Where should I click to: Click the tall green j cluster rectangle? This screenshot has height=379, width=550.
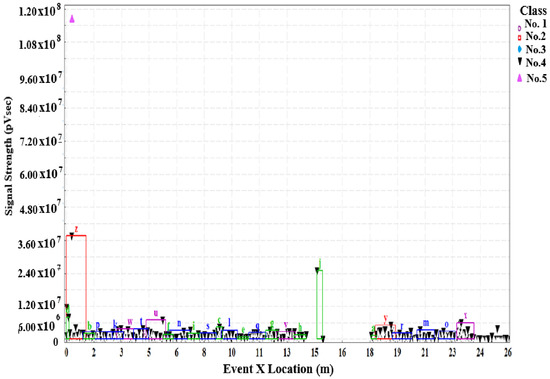[x=320, y=304]
